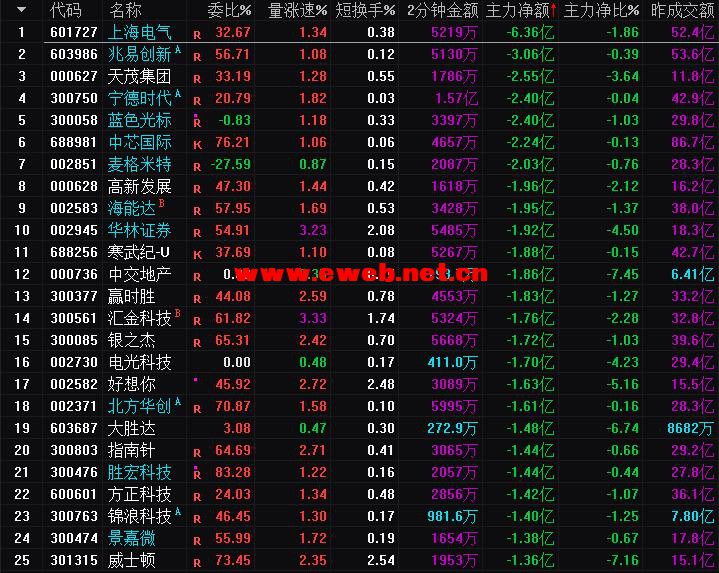Click stock code 002582
Screen dimensions: 719x573
tap(74, 384)
